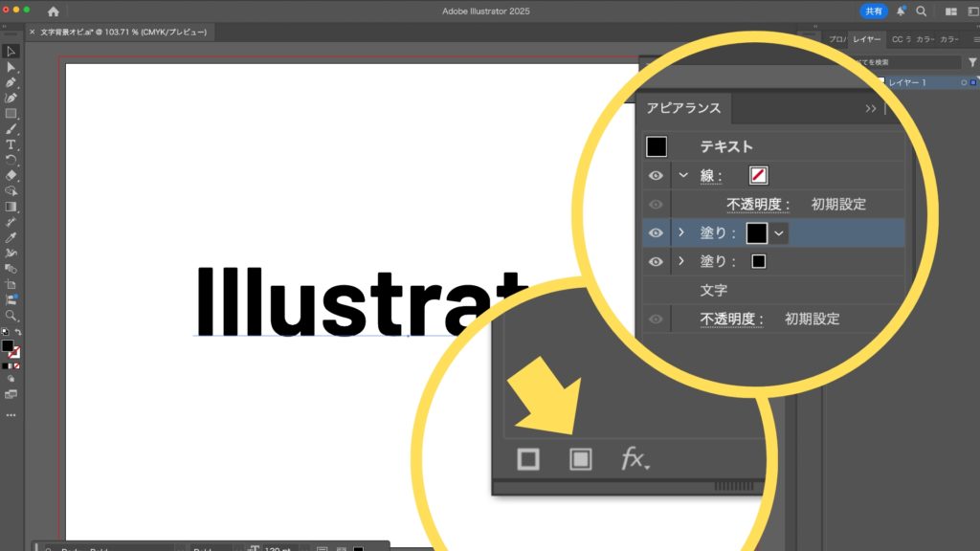
Task: Open the notifications bell icon
Action: [901, 11]
